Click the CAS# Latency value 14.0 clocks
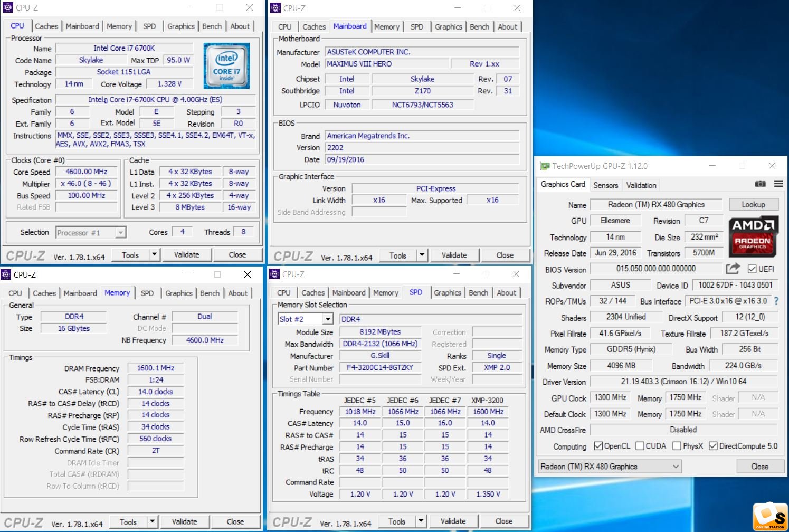 [x=156, y=392]
